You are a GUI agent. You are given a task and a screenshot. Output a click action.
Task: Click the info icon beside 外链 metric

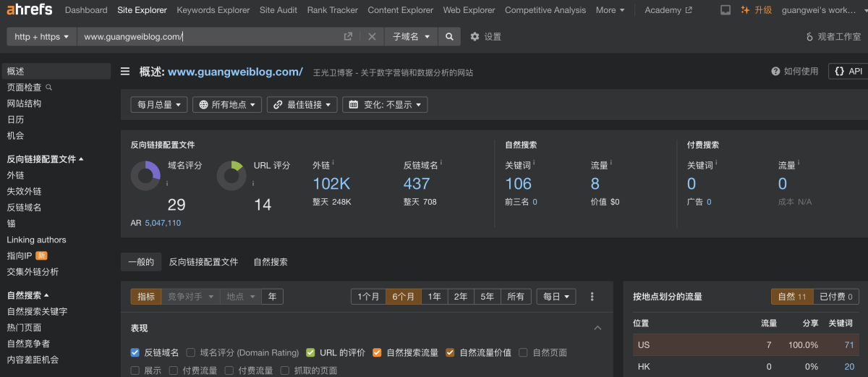point(333,164)
